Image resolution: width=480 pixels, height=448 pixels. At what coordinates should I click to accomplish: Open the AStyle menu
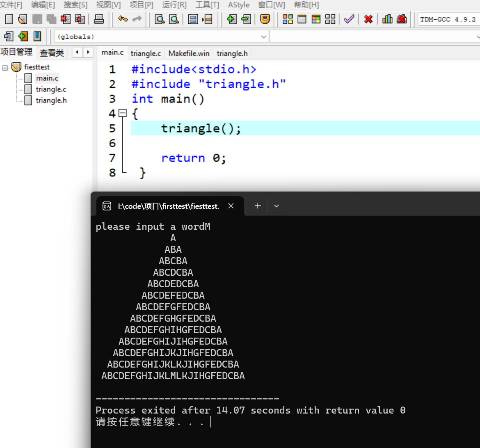click(x=239, y=5)
